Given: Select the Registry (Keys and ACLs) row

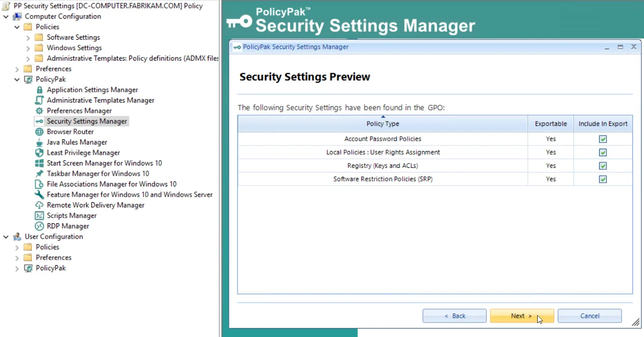Looking at the screenshot, I should (435, 166).
